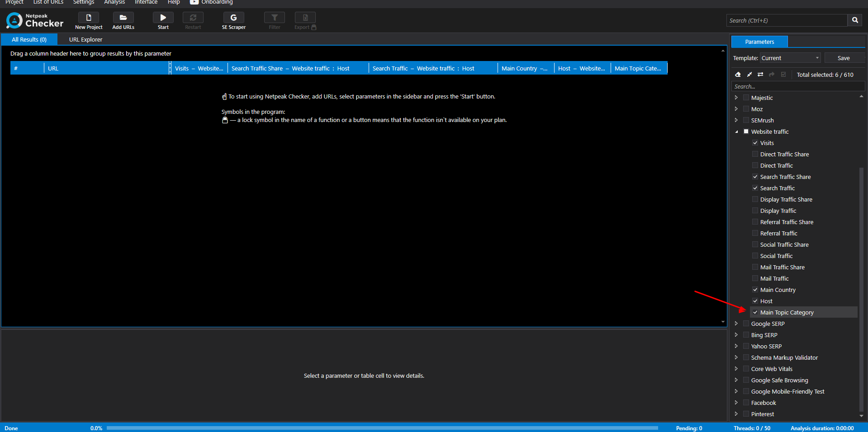Click the Netpeak Checker logo
This screenshot has width=868, height=432.
35,20
